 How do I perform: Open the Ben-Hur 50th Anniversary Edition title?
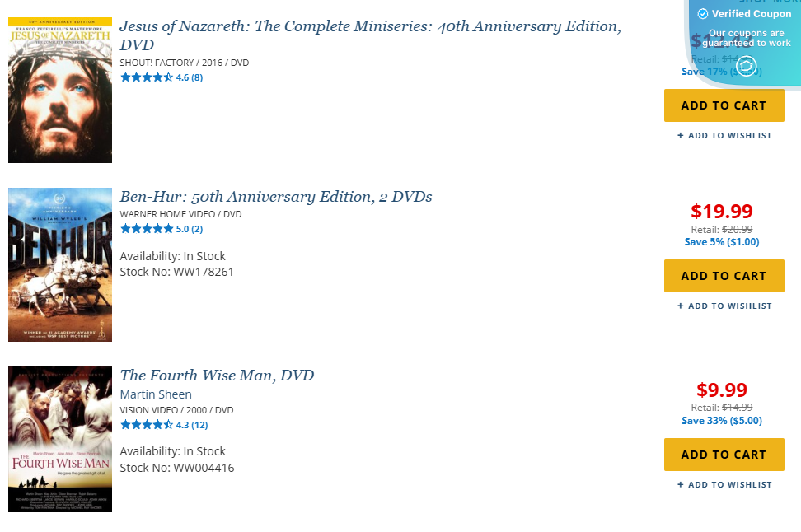276,197
